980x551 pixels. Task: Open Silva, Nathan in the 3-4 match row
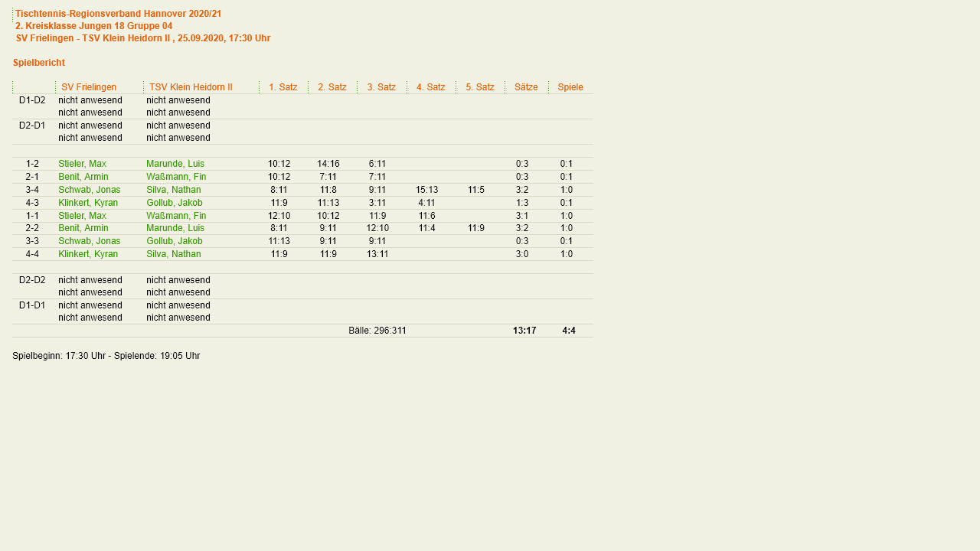click(x=173, y=190)
